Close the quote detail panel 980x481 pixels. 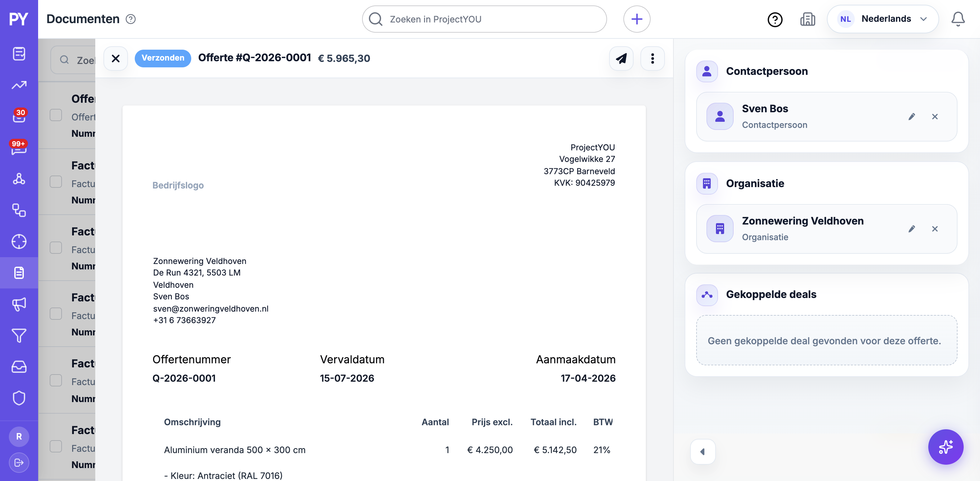(116, 59)
